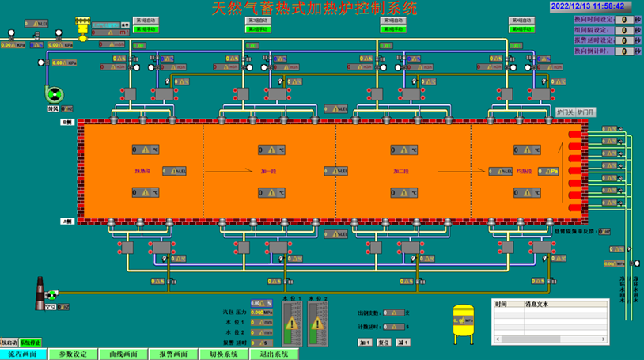Switch group 4 to 第4组自动 mode

521,21
